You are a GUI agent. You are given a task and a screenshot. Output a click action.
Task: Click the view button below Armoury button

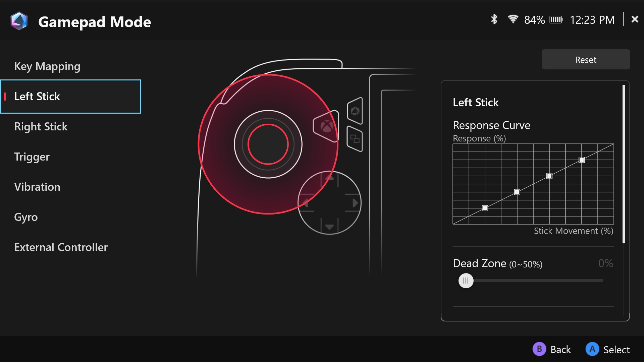tap(355, 139)
